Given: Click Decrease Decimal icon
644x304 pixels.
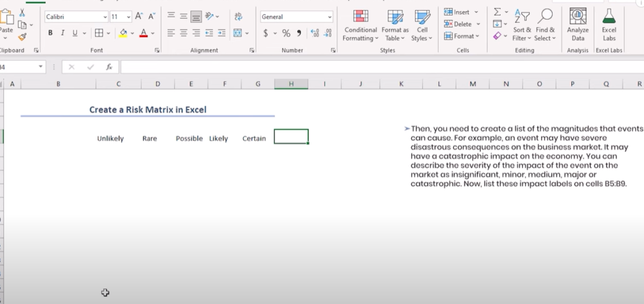Looking at the screenshot, I should click(x=328, y=34).
